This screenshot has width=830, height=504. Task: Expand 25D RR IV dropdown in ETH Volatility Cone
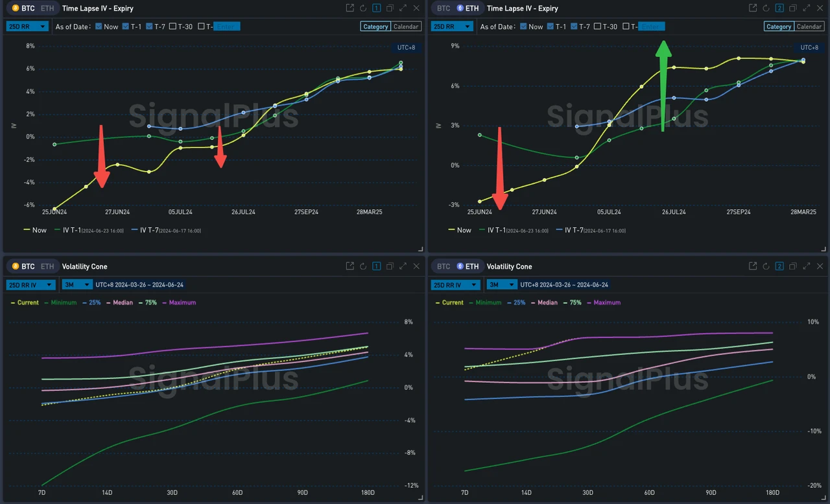pos(455,284)
